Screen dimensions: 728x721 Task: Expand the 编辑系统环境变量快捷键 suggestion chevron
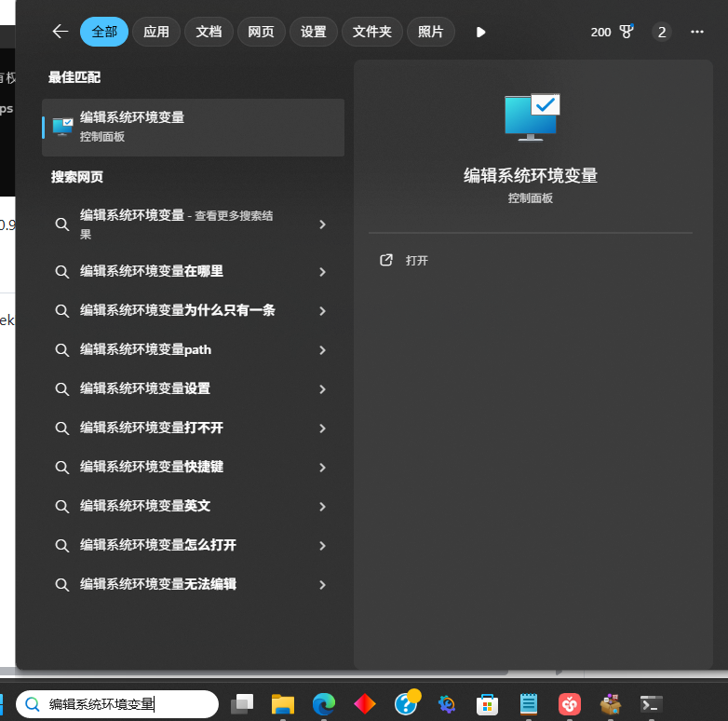[322, 468]
